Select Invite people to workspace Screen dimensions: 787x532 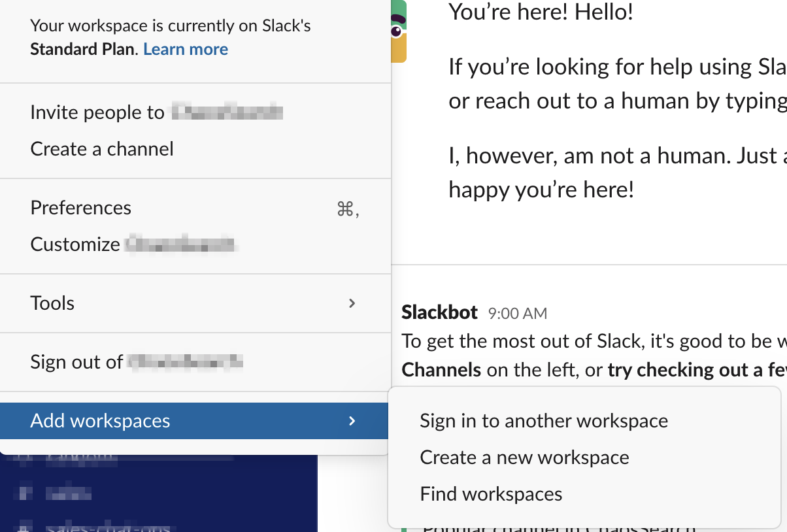pos(195,112)
